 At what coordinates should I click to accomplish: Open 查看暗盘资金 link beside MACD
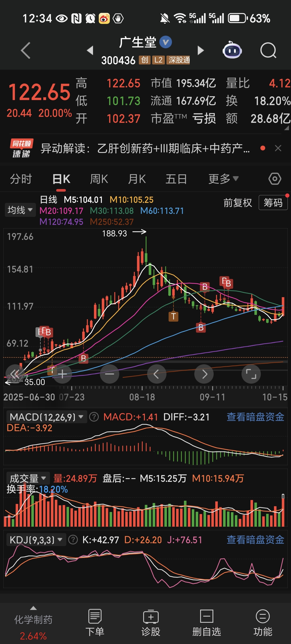(x=255, y=417)
